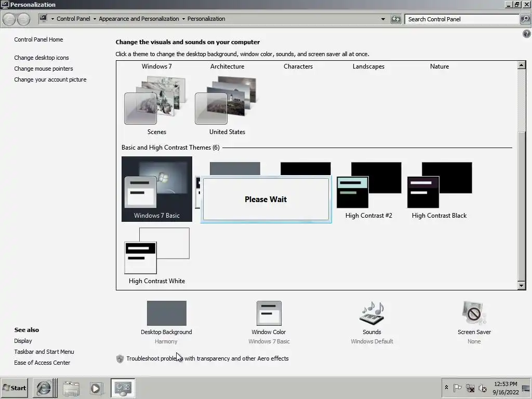Viewport: 532px width, 399px height.
Task: Open Change desktop icons link
Action: point(42,58)
